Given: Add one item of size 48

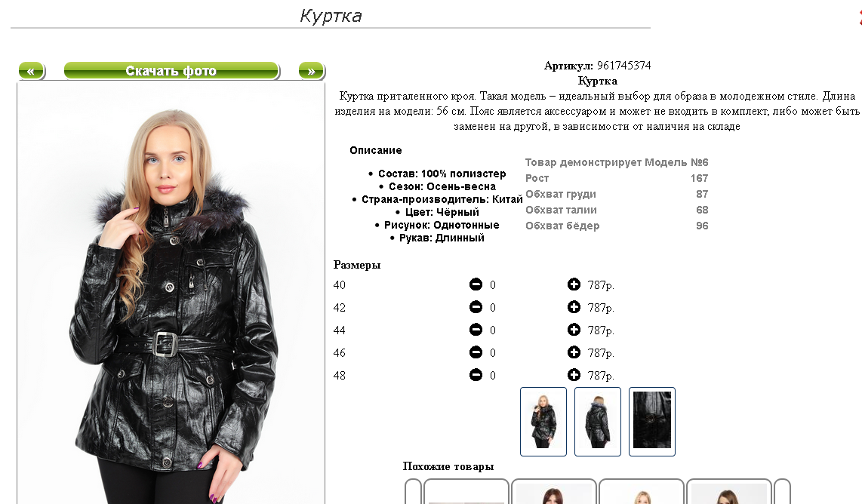Looking at the screenshot, I should click(574, 375).
